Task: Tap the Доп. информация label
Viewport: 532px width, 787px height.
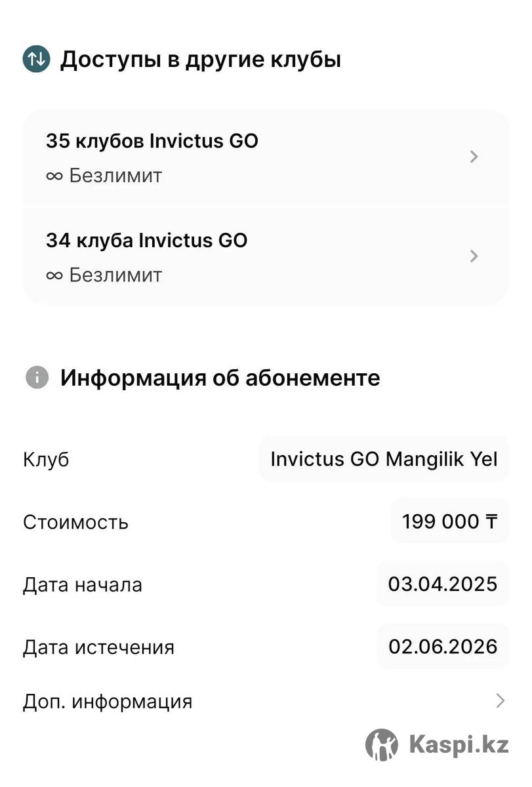Action: tap(108, 702)
